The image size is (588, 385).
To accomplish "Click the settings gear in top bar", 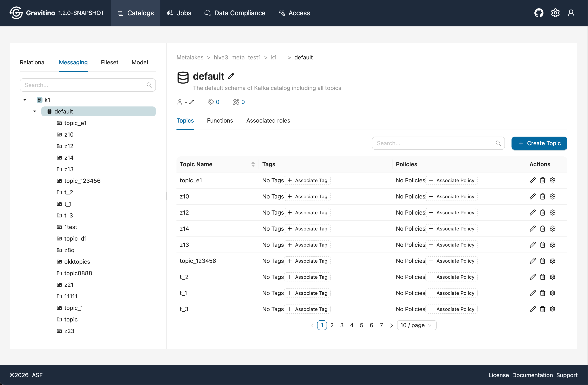I will click(x=555, y=13).
